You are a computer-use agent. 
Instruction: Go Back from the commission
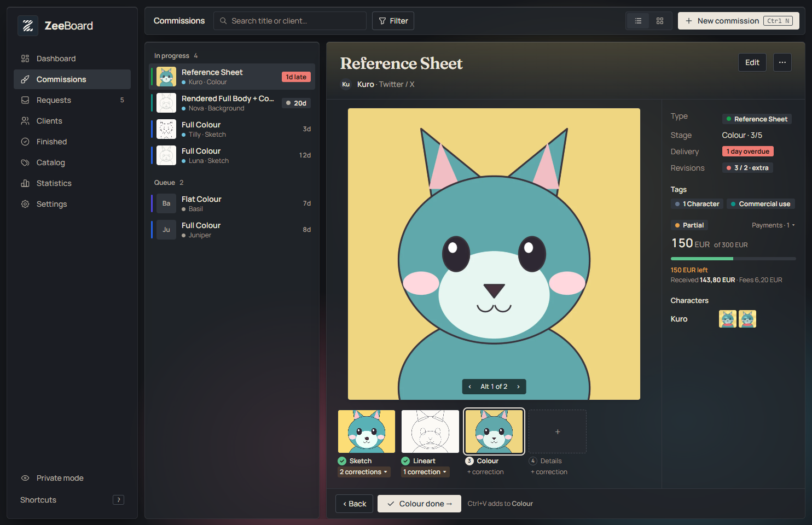pos(354,504)
